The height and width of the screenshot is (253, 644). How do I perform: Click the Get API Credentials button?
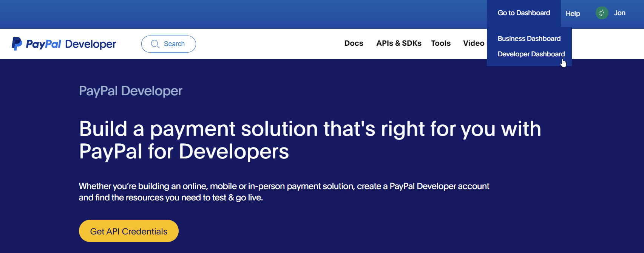point(129,231)
